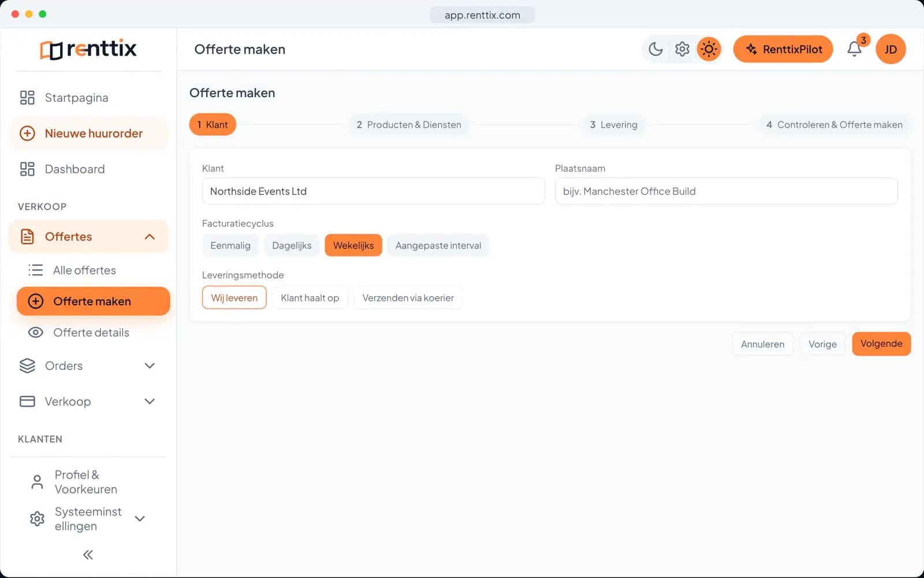Open Dashboard from the sidebar
Image resolution: width=924 pixels, height=578 pixels.
(88, 169)
